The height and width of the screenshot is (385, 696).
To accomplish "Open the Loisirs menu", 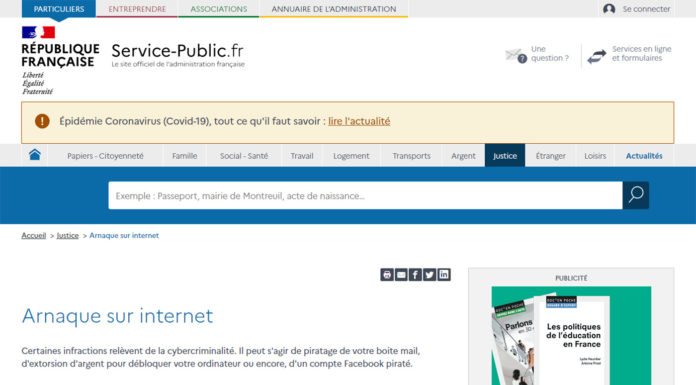I will point(595,156).
